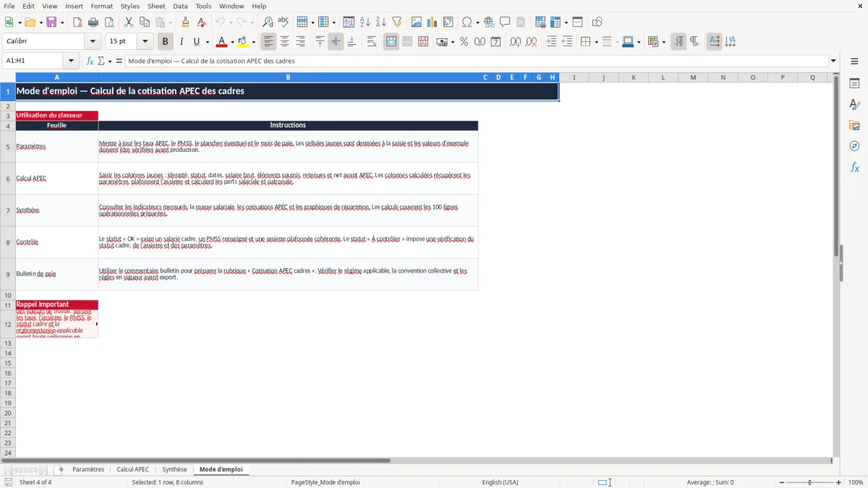Increase the indent

pyautogui.click(x=551, y=42)
